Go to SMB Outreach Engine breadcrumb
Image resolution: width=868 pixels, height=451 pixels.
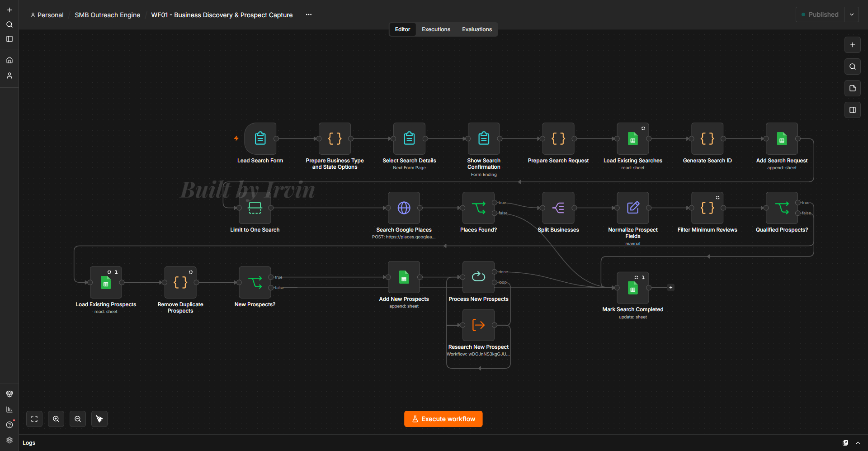coord(108,15)
